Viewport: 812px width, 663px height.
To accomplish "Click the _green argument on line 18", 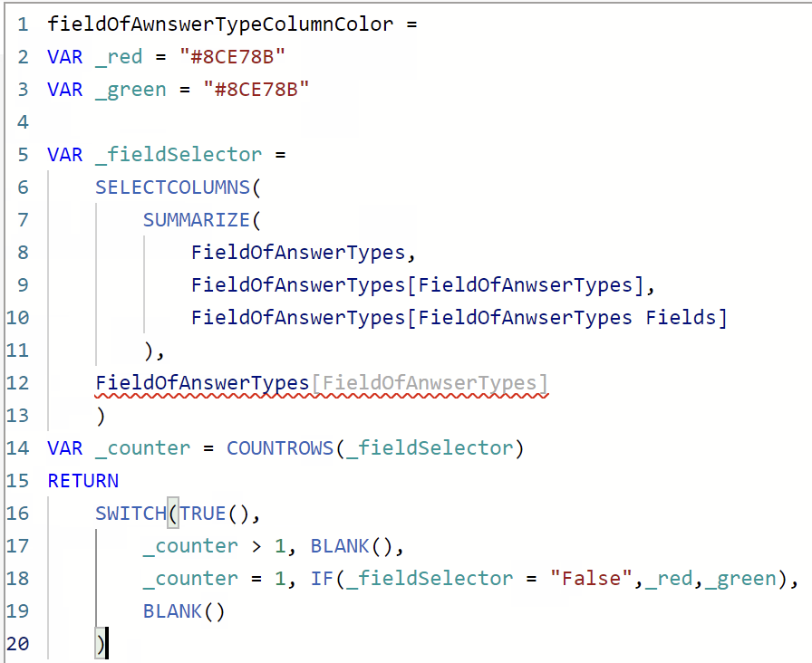I will (740, 579).
